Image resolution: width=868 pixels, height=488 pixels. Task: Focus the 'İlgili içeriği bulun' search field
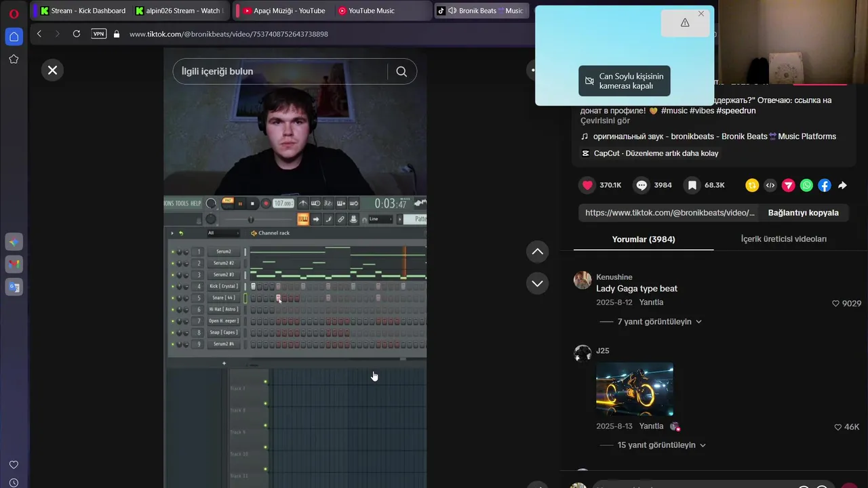279,72
